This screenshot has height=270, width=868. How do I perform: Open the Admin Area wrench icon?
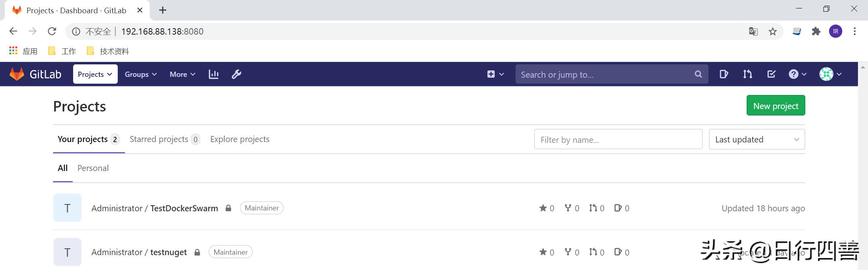pos(236,74)
